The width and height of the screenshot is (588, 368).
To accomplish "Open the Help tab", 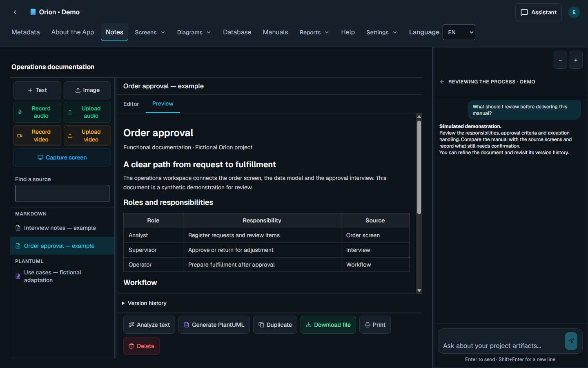I will click(348, 32).
